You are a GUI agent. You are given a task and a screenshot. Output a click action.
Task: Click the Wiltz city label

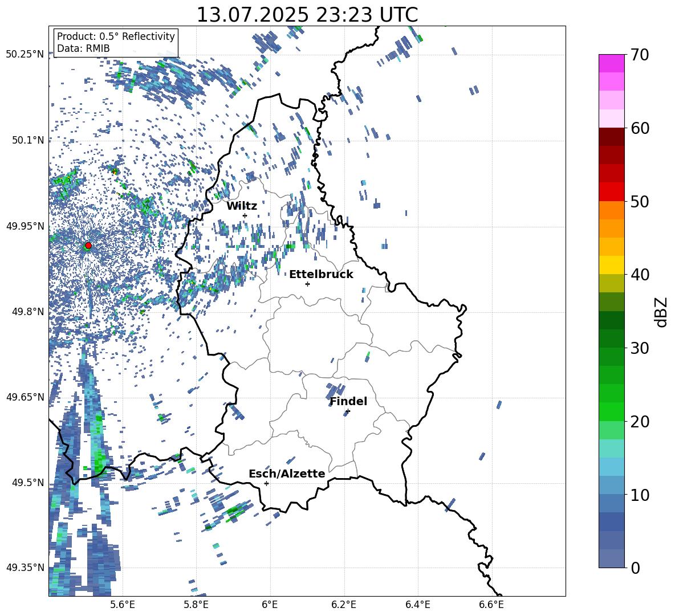coord(242,206)
